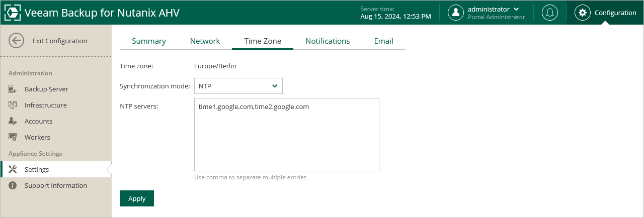Click the Accounts sidebar icon
This screenshot has width=644, height=218.
coord(13,122)
